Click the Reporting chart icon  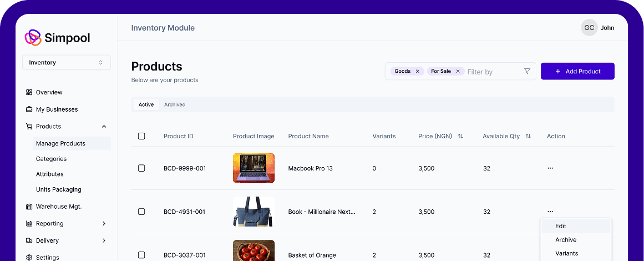coord(29,224)
